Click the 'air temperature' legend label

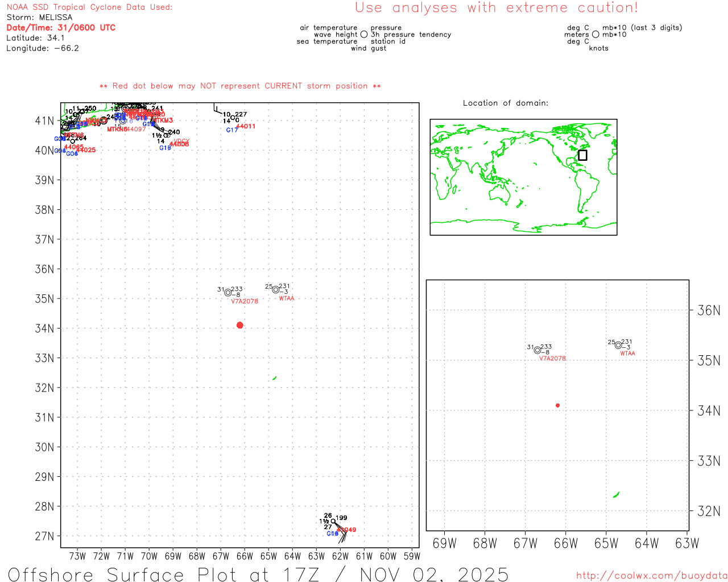coord(329,28)
